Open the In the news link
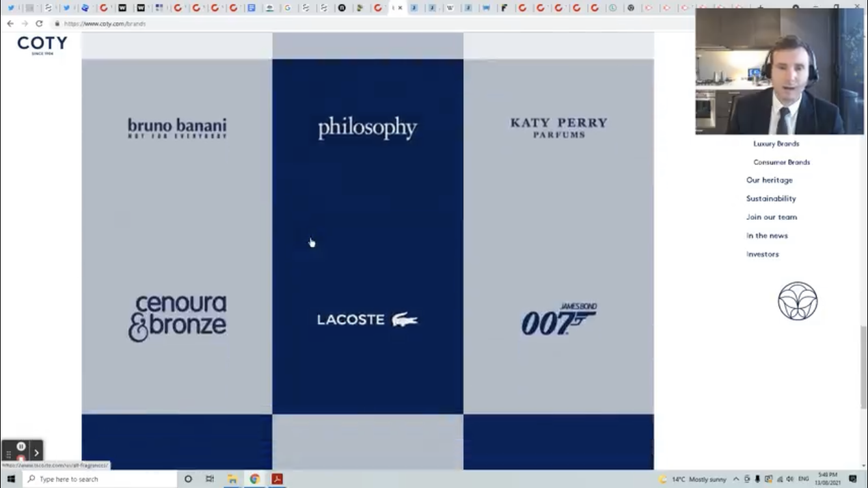 coord(767,236)
